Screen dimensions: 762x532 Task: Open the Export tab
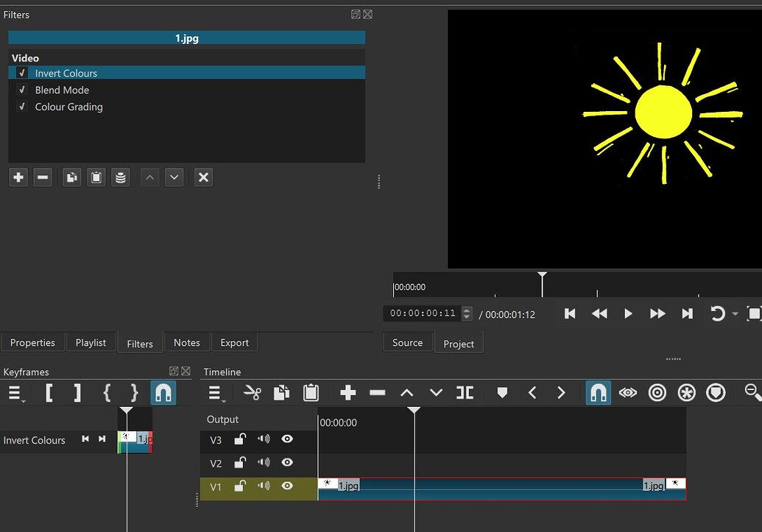[x=234, y=342]
